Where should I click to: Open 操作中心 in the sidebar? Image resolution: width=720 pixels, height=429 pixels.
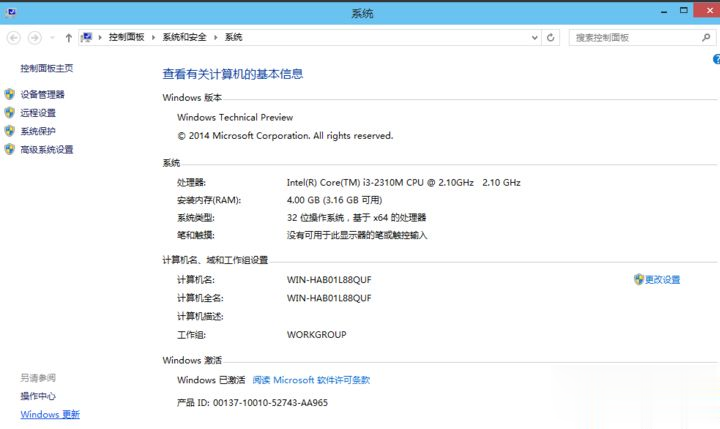(x=38, y=396)
